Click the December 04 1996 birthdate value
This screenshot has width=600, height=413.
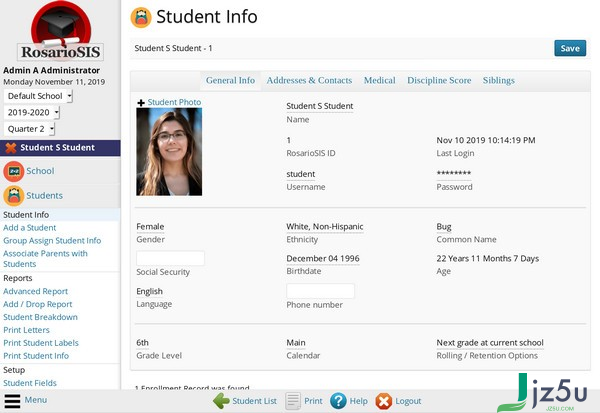(x=323, y=259)
